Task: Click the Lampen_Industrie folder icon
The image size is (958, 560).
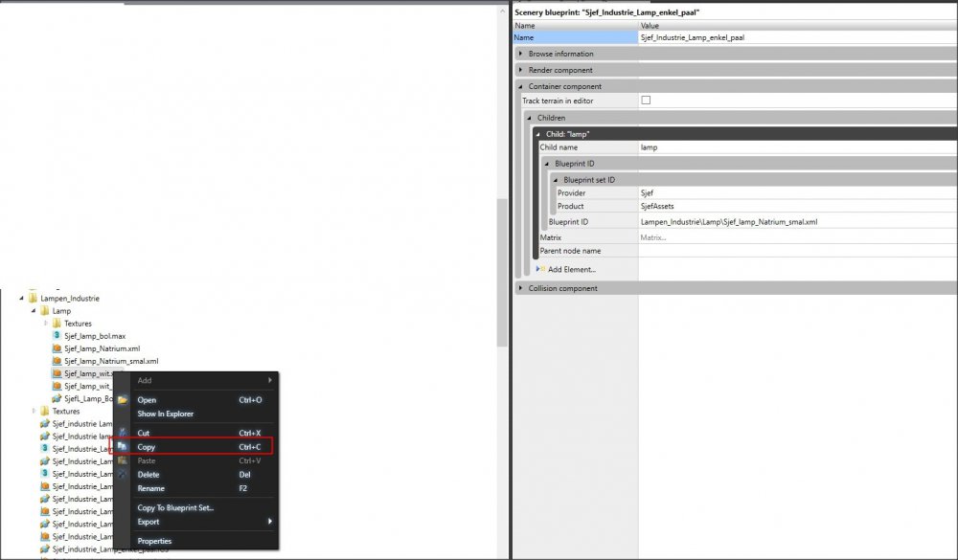Action: click(33, 299)
